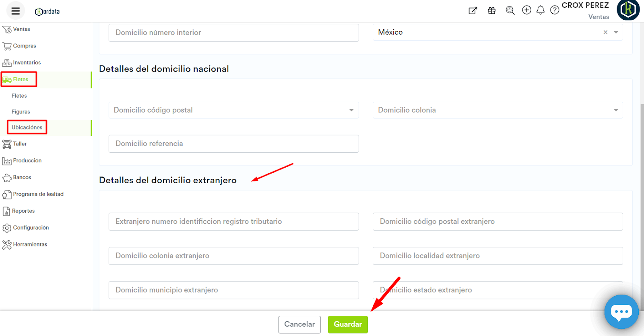Screen dimensions: 644x336
Task: Expand the Domicilio colonia dropdown
Action: [x=616, y=110]
